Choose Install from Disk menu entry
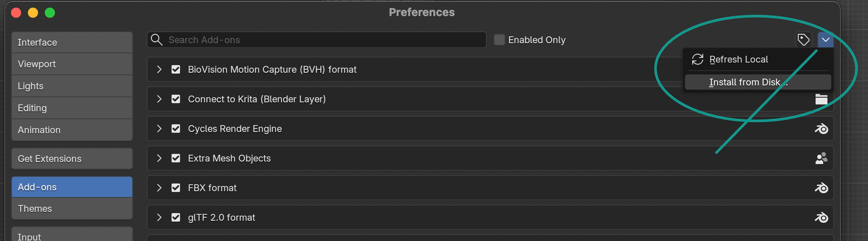Viewport: 868px width, 241px height. [x=748, y=82]
